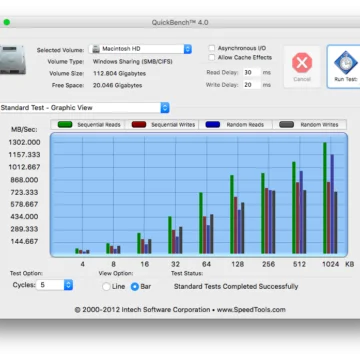Open the Selected Volume Macintosh HD dropdown
This screenshot has width=360, height=360.
(x=140, y=49)
